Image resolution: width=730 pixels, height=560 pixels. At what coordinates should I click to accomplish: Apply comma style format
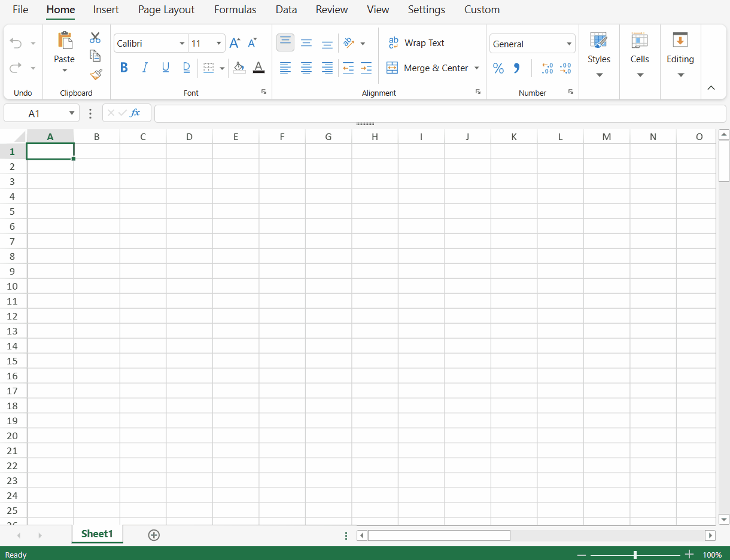516,68
